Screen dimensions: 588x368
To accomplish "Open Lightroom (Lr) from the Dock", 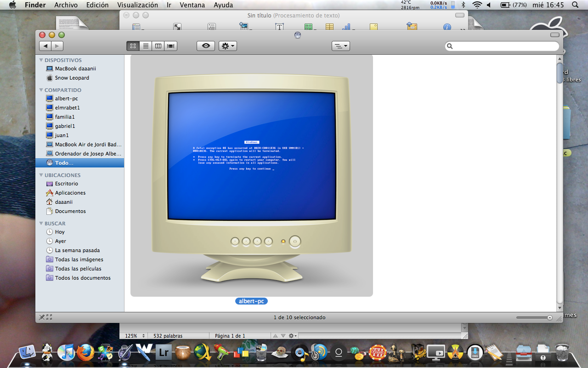I will pos(163,352).
